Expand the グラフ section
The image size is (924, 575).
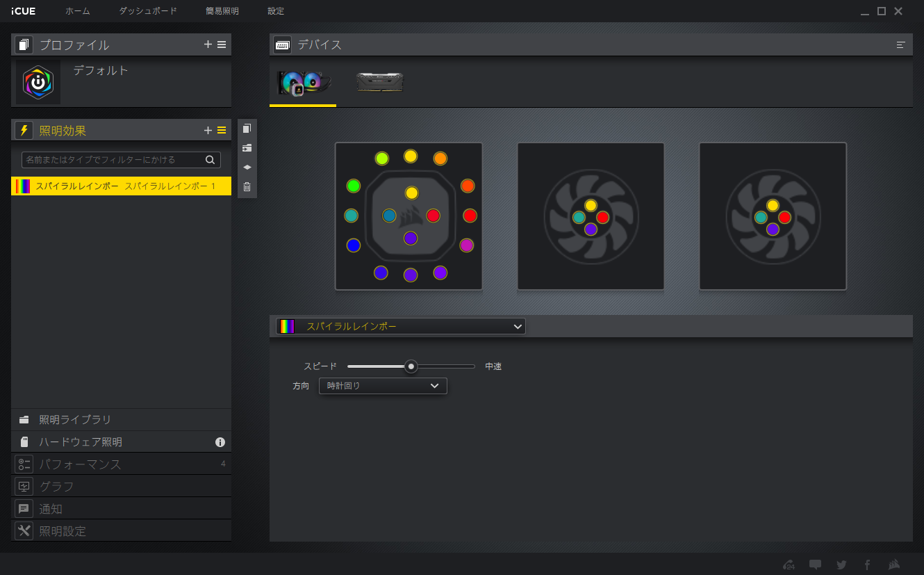121,487
